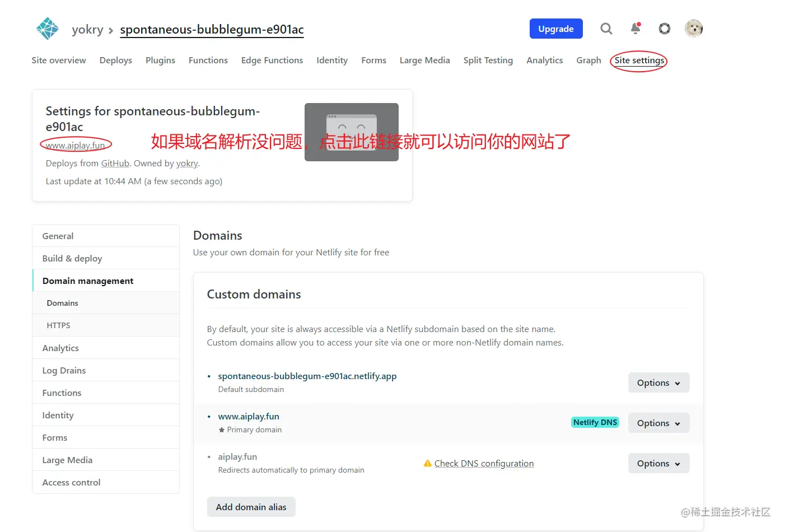This screenshot has height=532, width=785.
Task: Click the Check DNS configuration link
Action: (x=484, y=463)
